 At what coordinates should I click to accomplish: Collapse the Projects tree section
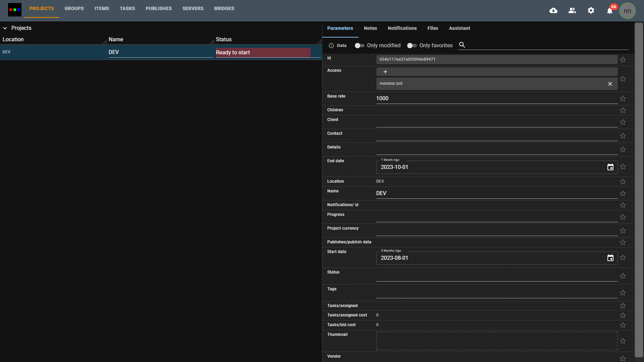pyautogui.click(x=5, y=28)
